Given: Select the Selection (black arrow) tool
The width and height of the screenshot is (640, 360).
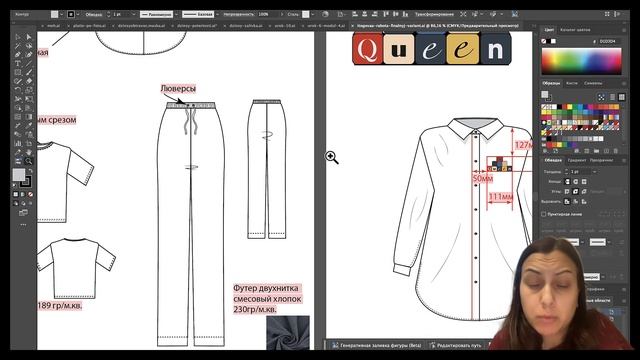Looking at the screenshot, I should (18, 37).
